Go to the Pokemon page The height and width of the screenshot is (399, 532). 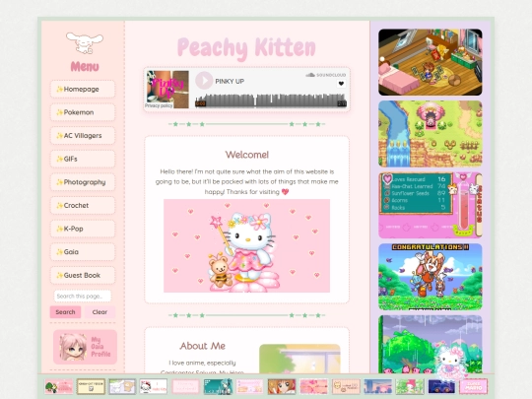83,112
